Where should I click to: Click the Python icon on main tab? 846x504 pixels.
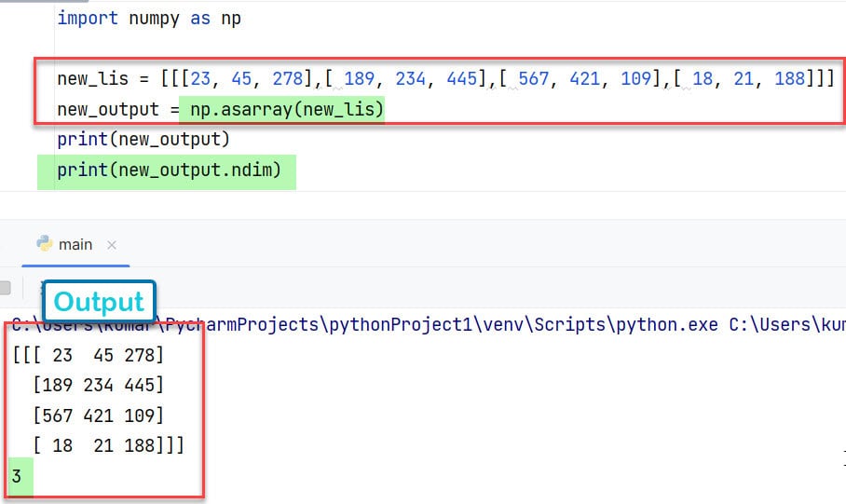[44, 244]
